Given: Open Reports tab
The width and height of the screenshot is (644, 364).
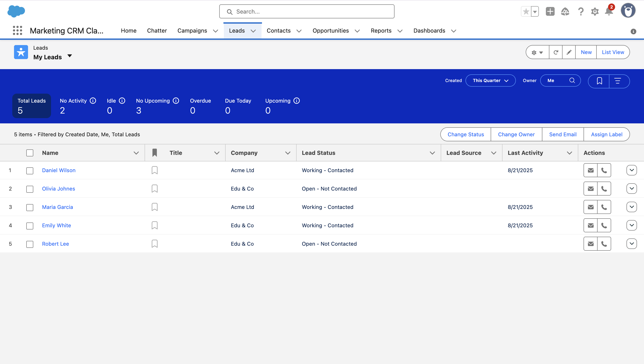Looking at the screenshot, I should tap(381, 30).
